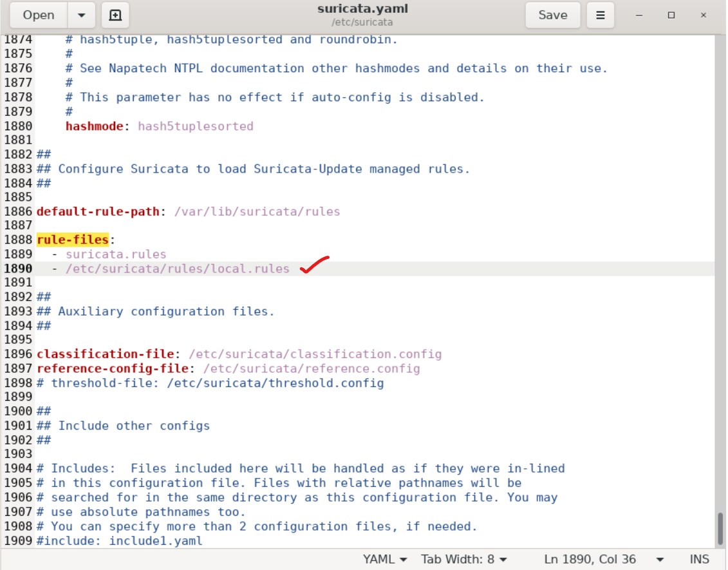Click the 'Configure Suricata to load' comment
Viewport: 728px width, 570px height.
(254, 169)
